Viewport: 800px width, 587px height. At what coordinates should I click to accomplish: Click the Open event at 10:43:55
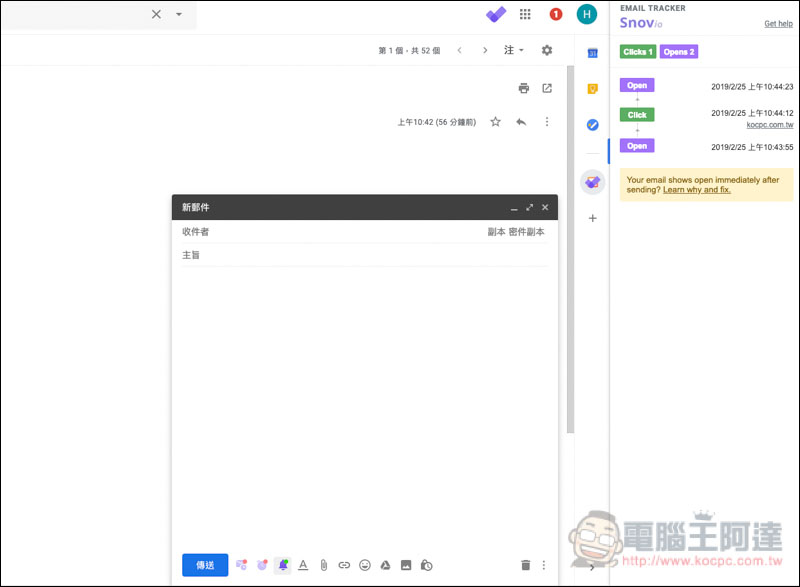coord(637,146)
